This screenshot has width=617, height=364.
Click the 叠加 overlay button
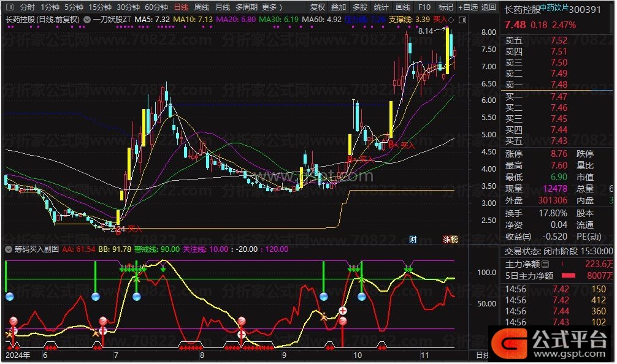pos(339,7)
